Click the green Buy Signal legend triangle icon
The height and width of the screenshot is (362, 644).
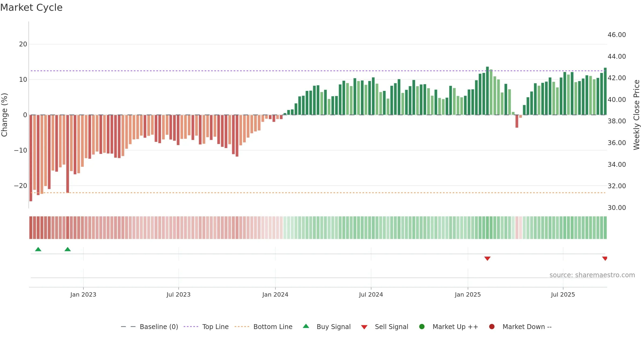click(306, 326)
